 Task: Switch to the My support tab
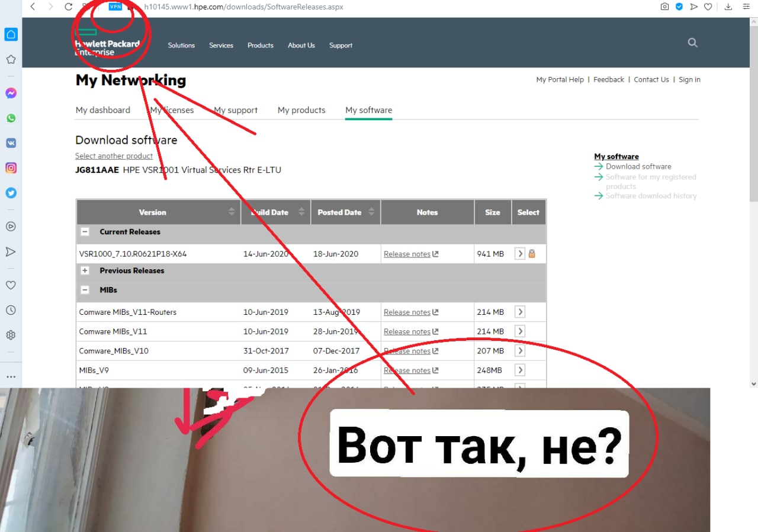(x=236, y=110)
